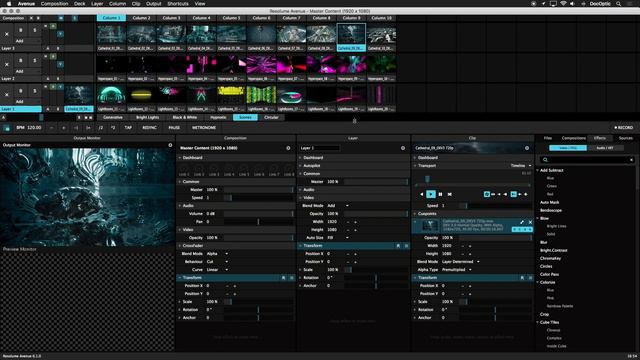Halve the BPM with /2 button
Screen dimensions: 640x360
pyautogui.click(x=100, y=128)
